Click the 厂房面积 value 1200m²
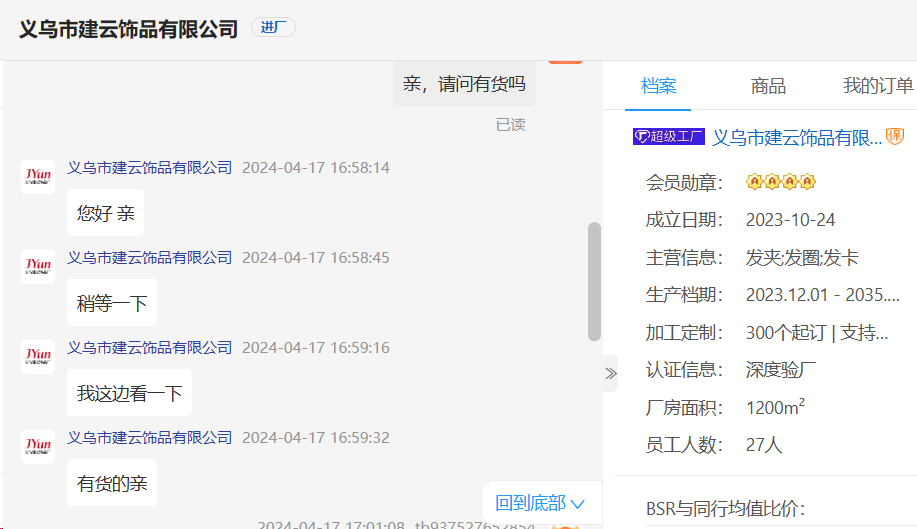The height and width of the screenshot is (529, 917). 775,407
